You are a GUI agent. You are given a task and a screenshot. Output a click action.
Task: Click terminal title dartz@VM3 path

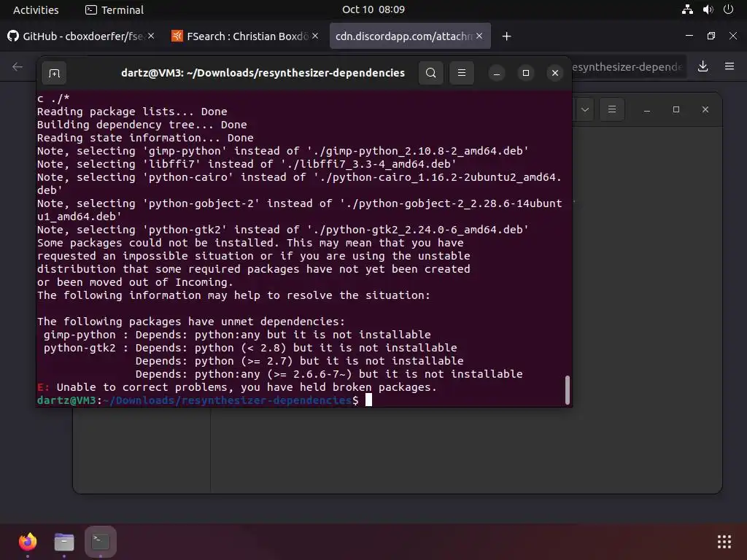point(263,73)
